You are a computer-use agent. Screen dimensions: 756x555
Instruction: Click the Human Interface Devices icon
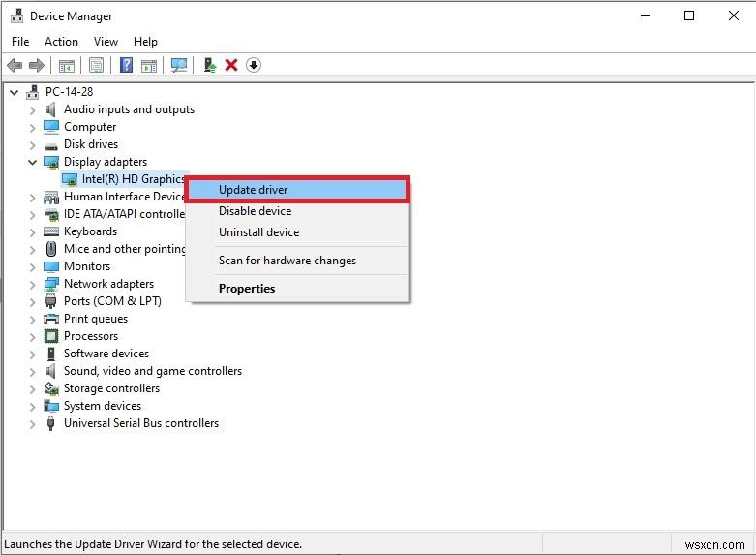click(x=51, y=197)
